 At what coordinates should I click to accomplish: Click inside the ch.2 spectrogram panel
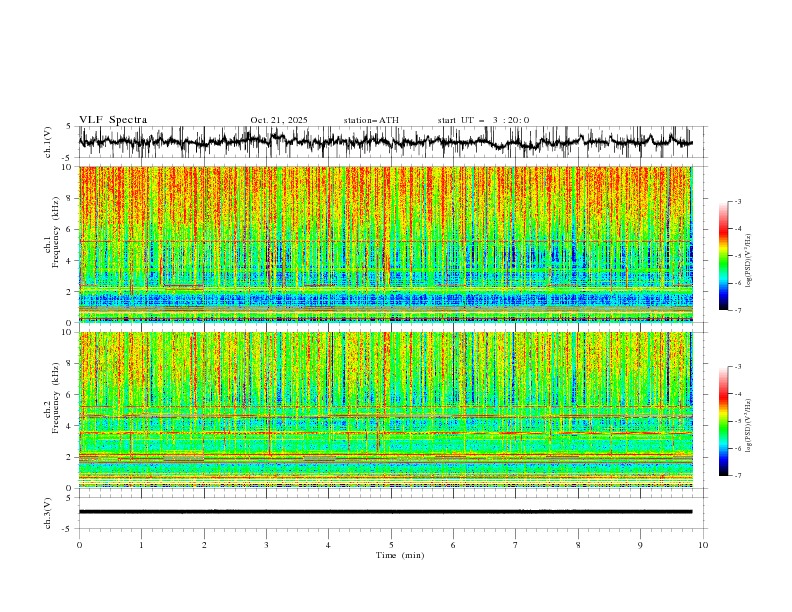click(385, 410)
